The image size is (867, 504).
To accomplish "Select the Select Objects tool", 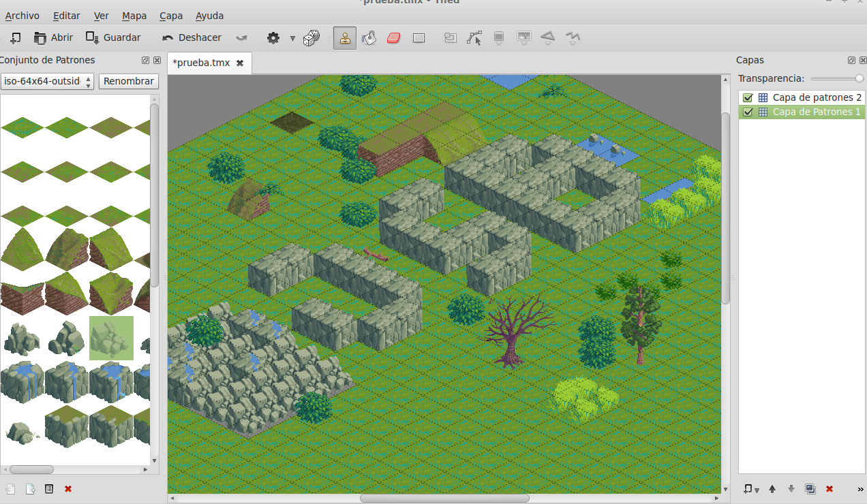I will point(450,38).
